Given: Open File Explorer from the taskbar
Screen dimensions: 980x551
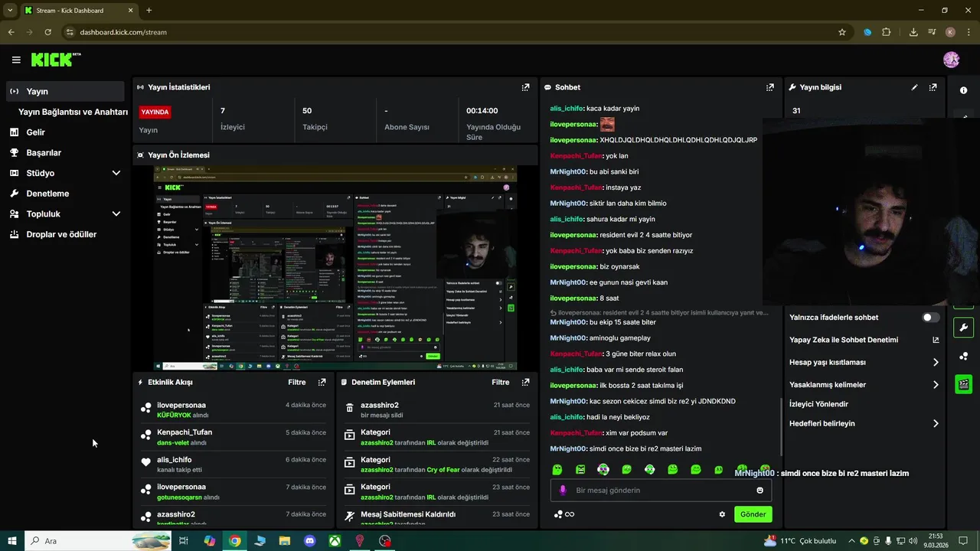Looking at the screenshot, I should pos(284,541).
